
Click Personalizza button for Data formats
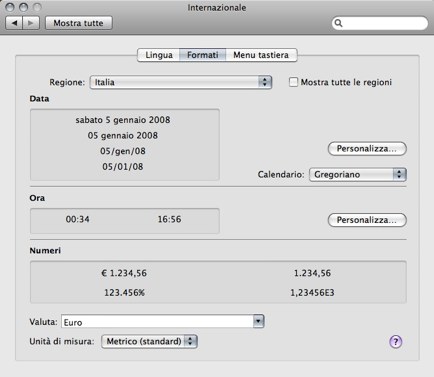(x=367, y=149)
